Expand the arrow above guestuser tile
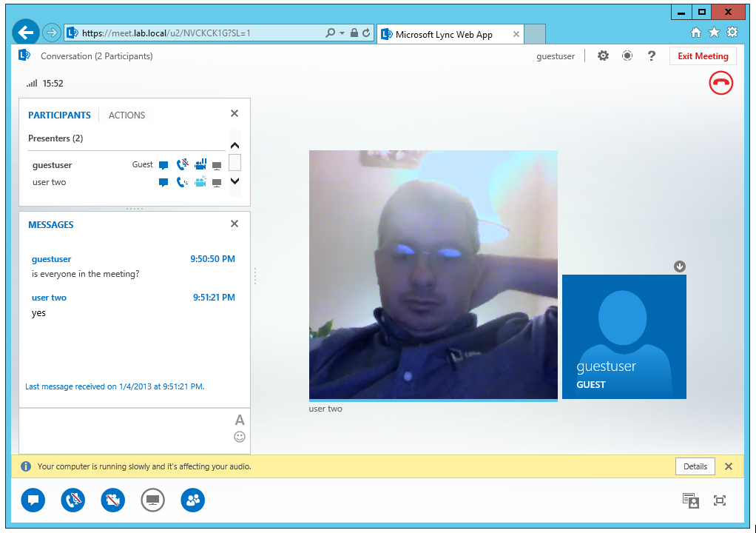 tap(680, 266)
